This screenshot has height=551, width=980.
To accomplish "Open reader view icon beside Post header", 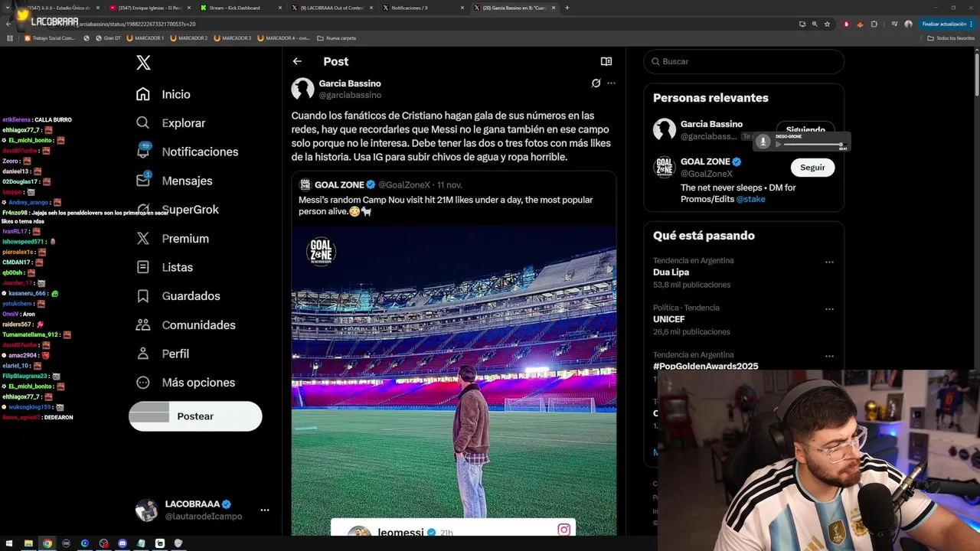I will 606,61.
